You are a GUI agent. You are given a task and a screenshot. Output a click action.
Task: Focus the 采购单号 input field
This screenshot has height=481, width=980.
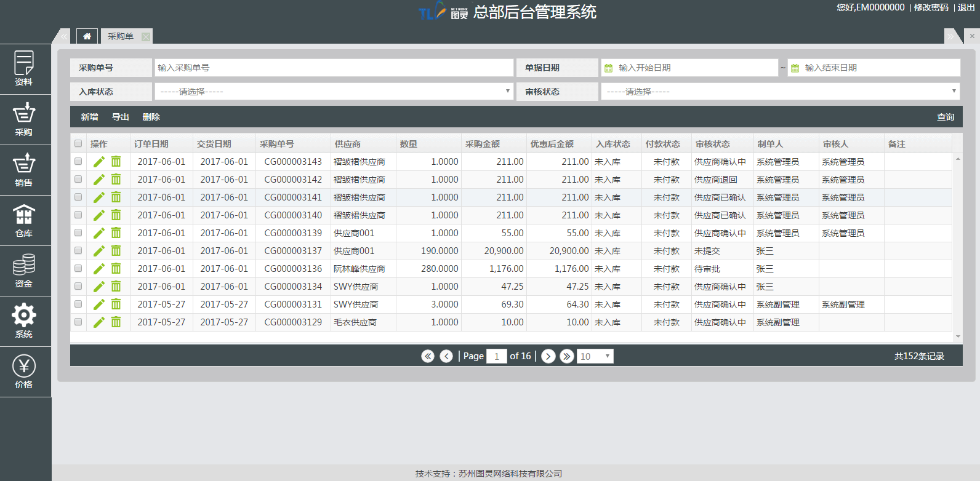point(334,68)
